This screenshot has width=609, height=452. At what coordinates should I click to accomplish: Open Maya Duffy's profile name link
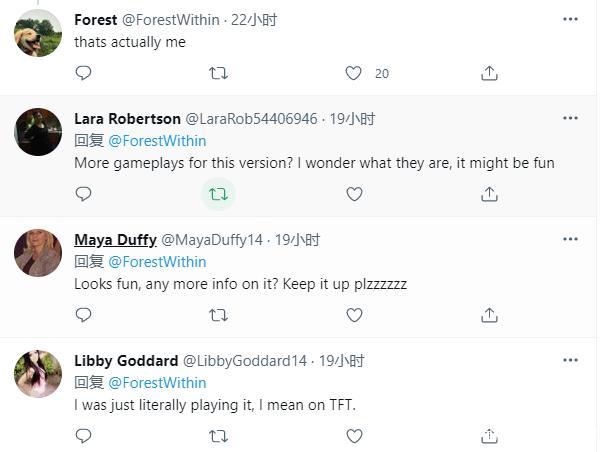click(115, 240)
